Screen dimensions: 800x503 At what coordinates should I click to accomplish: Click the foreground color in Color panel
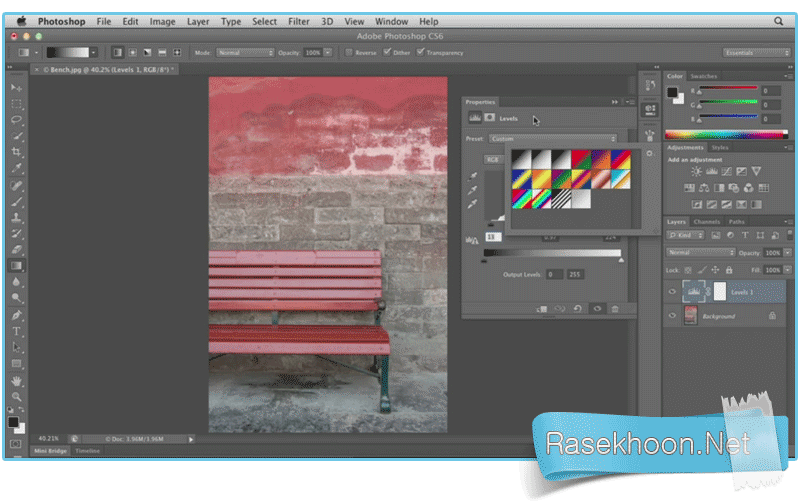672,92
